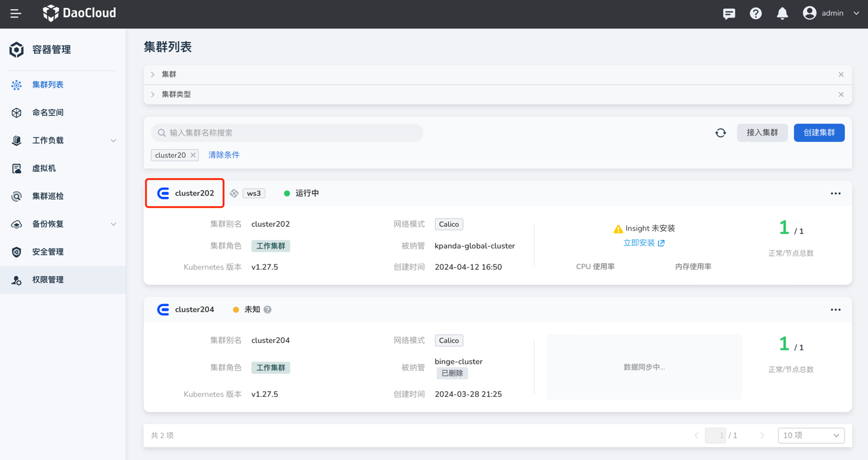Viewport: 868px width, 460px height.
Task: Click the help question mark icon
Action: click(755, 13)
